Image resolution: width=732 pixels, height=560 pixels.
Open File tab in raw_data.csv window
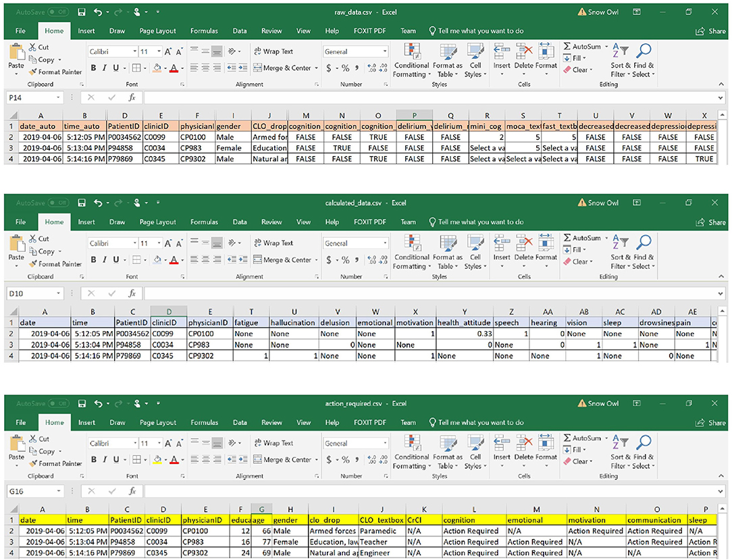coord(20,31)
